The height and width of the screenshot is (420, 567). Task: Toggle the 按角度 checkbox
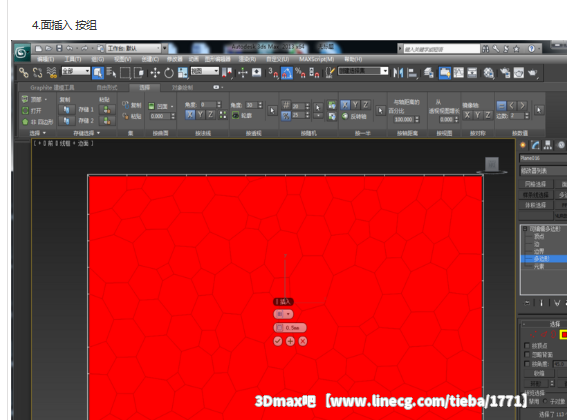coord(527,364)
